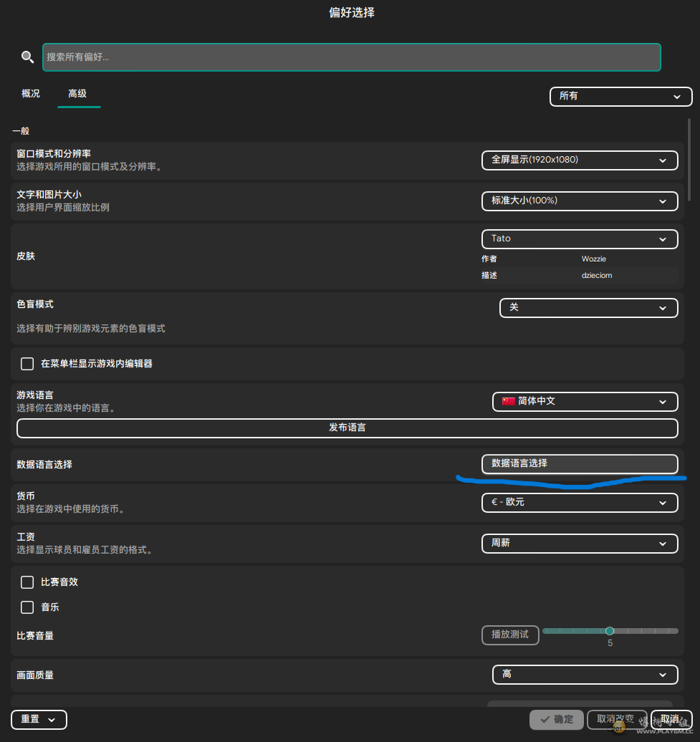Click the China flag icon in language selector
The image size is (700, 742).
click(509, 401)
